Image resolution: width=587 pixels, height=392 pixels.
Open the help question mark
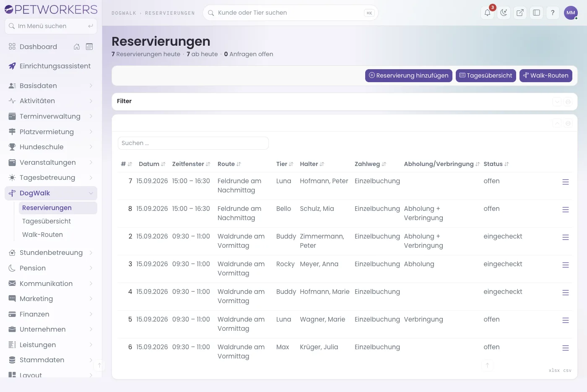(x=553, y=13)
